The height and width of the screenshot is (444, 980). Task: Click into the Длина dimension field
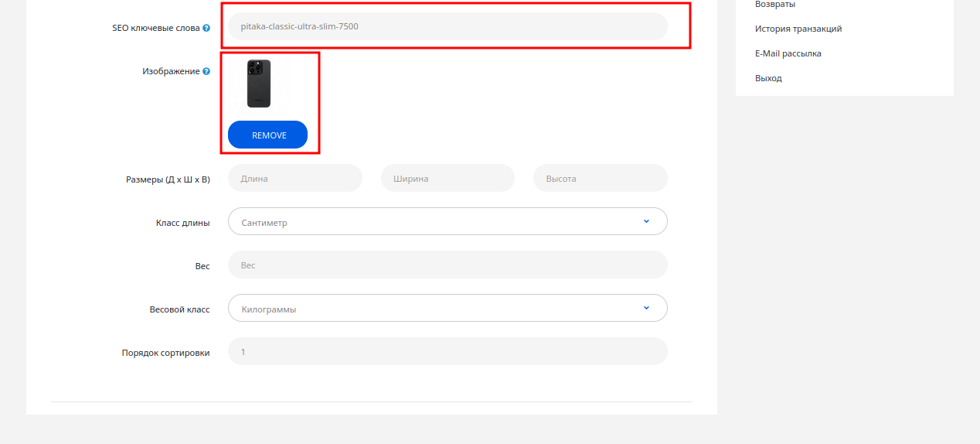point(294,178)
